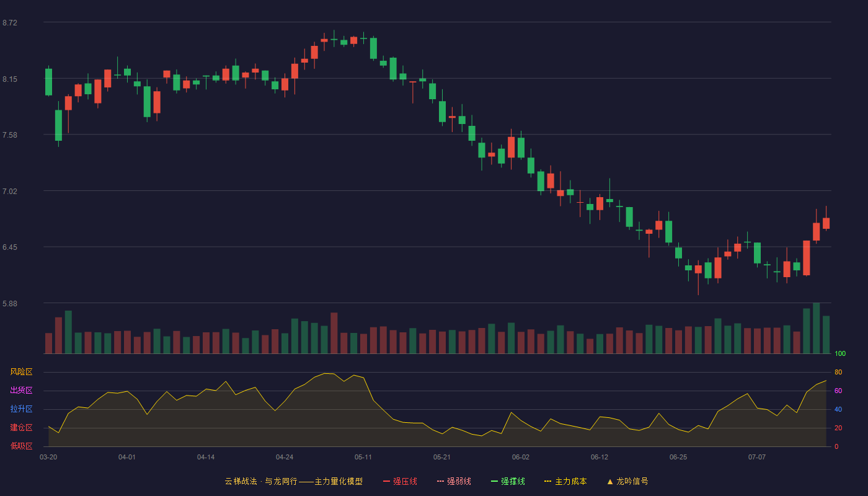Click the last red candlestick on the right
The image size is (868, 496).
click(826, 223)
